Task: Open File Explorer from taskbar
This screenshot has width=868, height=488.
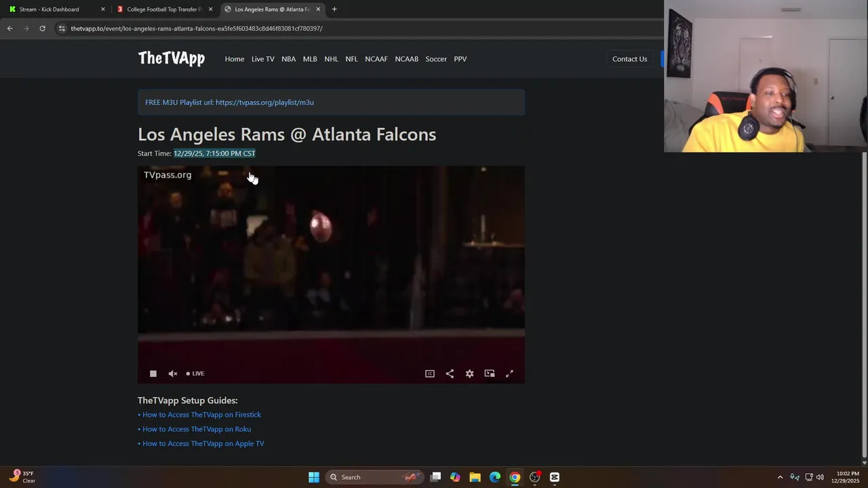Action: tap(475, 477)
